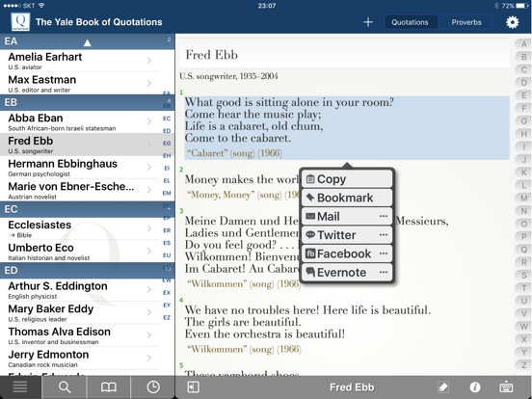Expand chevron beside Umberto Eco
Viewport: 532px width, 399px height.
(149, 252)
